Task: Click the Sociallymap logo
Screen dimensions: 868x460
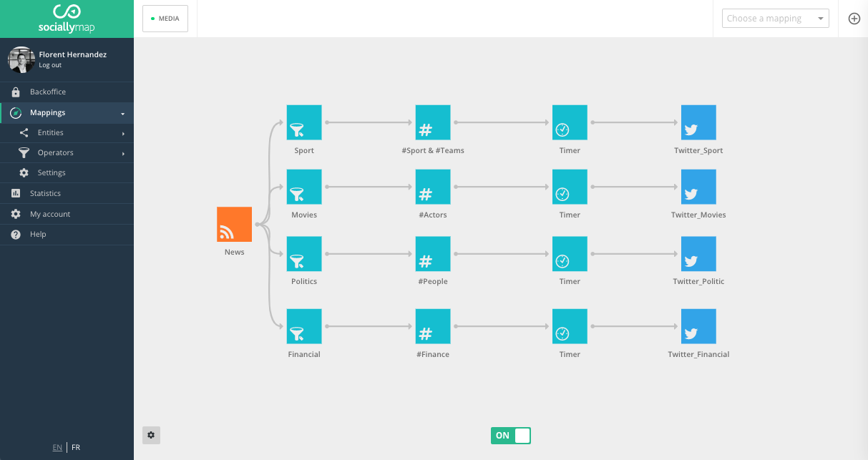Action: [67, 19]
